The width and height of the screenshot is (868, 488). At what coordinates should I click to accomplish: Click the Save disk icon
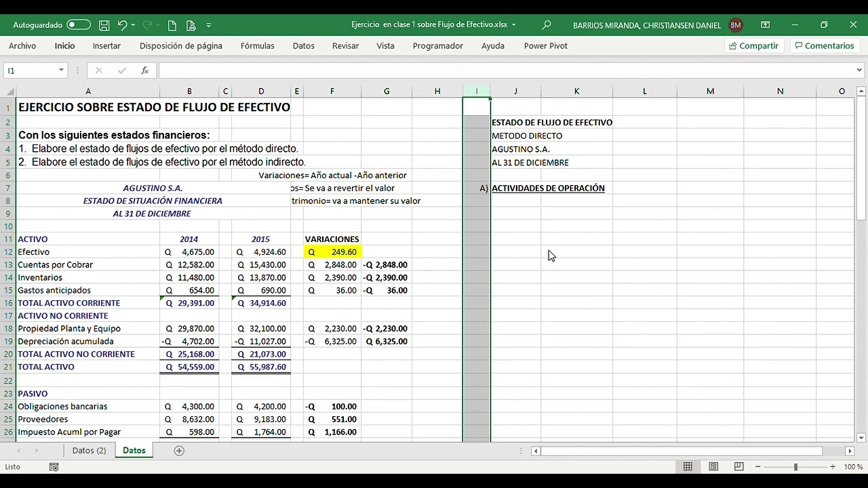104,25
